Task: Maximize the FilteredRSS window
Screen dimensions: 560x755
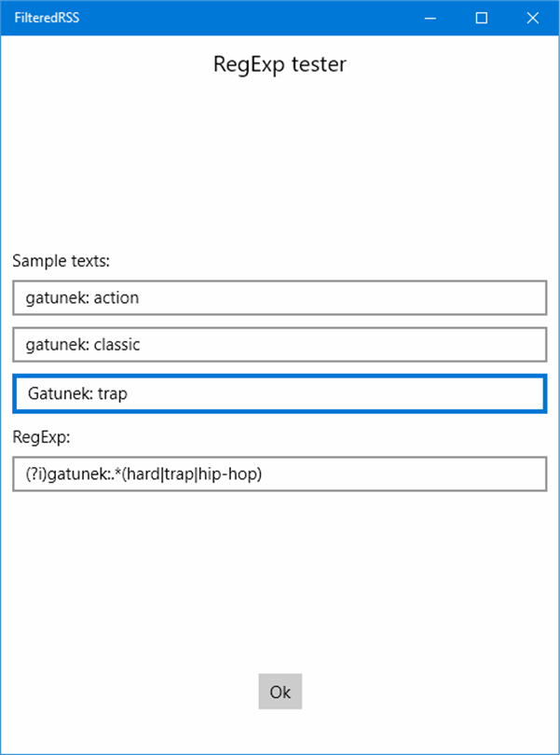Action: [482, 18]
